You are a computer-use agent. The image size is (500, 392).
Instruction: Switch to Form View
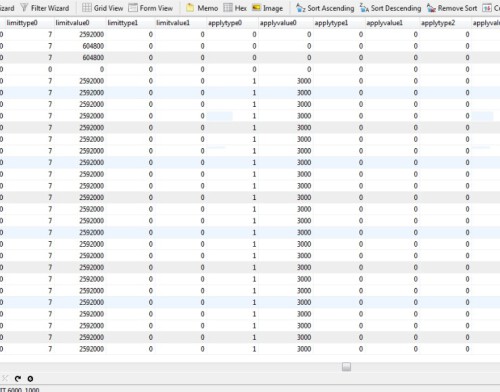coord(151,8)
